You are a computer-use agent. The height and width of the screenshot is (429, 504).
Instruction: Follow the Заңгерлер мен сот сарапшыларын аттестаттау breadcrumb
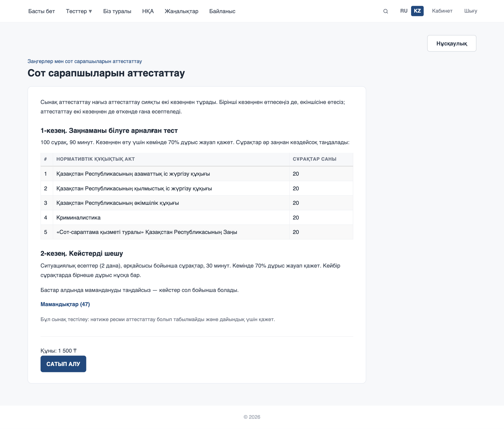85,61
